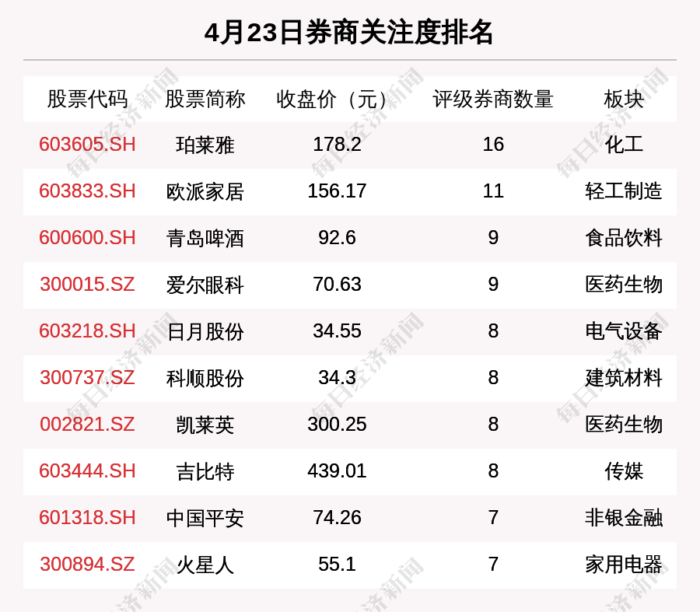Click broker count 9 for 青岛啤酒
The height and width of the screenshot is (612, 700).
493,237
